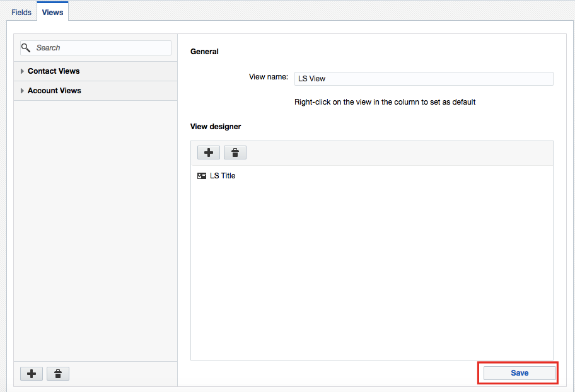This screenshot has height=392, width=575.
Task: Save the view settings
Action: (520, 373)
